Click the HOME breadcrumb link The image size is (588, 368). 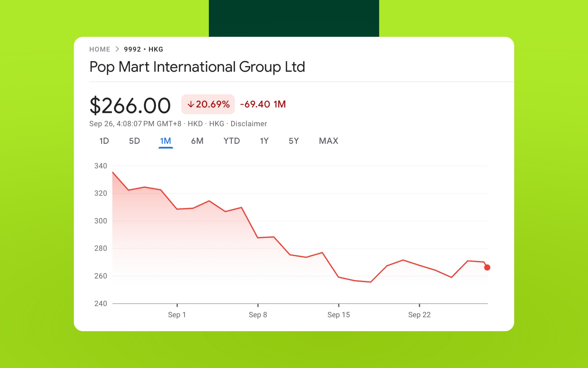[x=100, y=49]
